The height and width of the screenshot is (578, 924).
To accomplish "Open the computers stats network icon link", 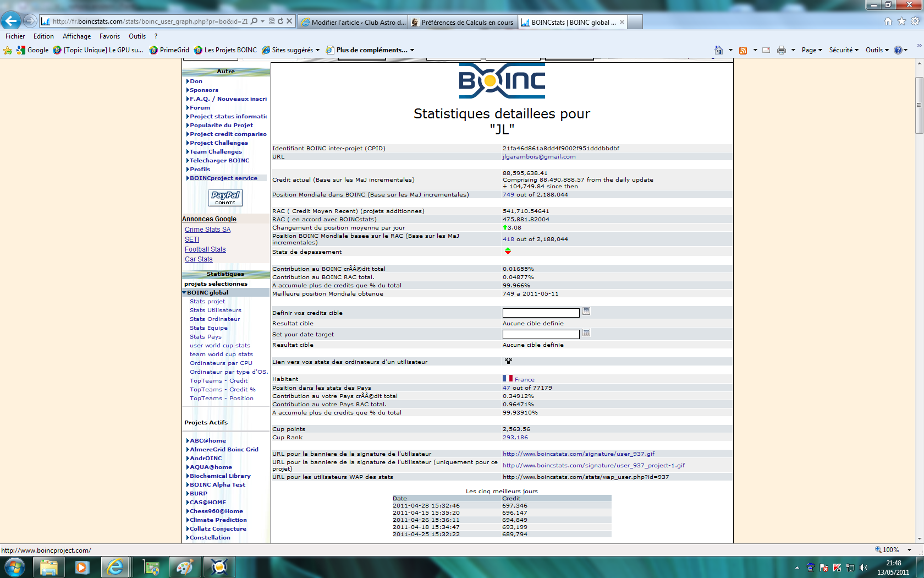I will coord(508,361).
